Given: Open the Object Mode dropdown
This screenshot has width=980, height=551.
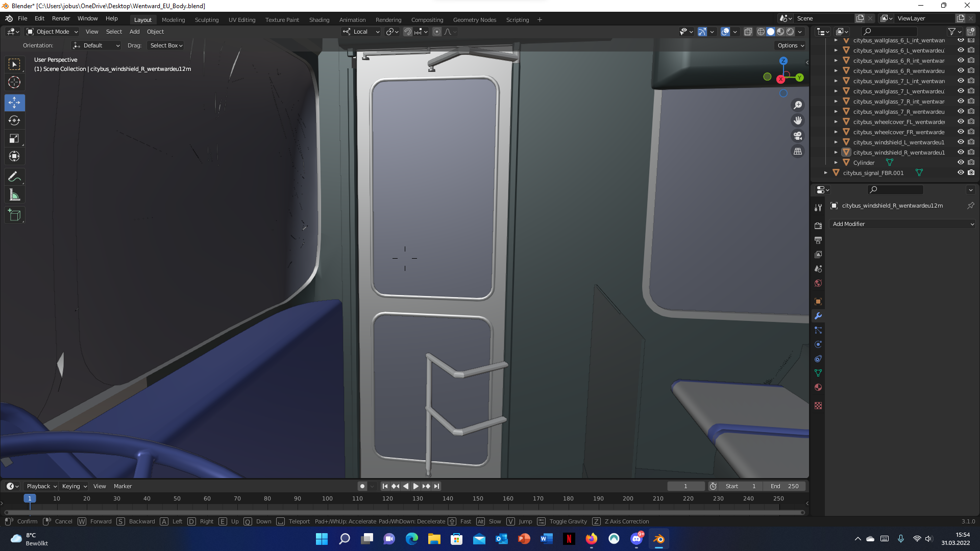Looking at the screenshot, I should (52, 32).
